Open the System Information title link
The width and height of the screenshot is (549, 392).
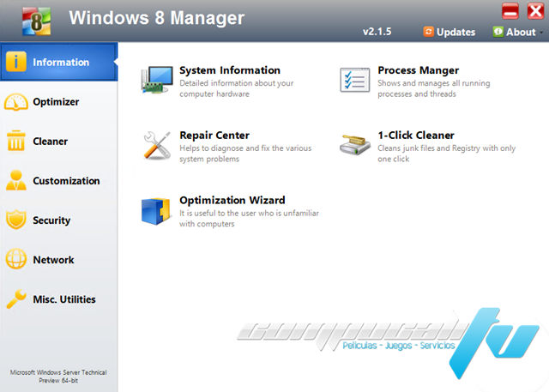(230, 70)
